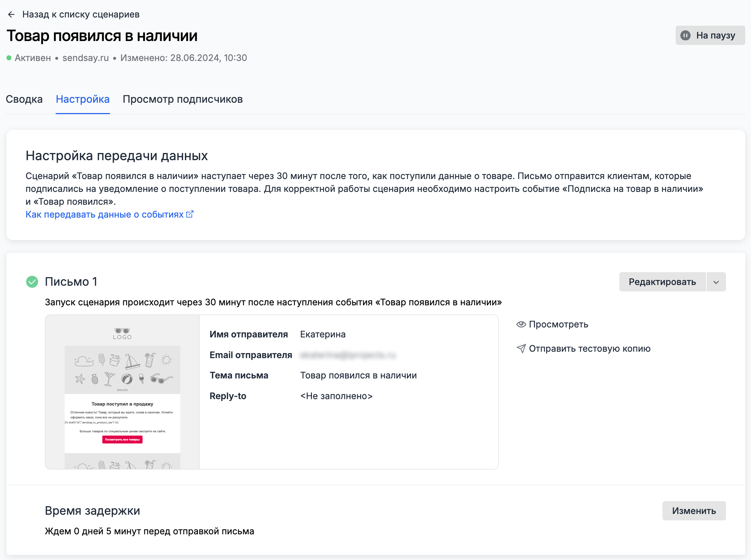Open the Сводка tab
Viewport: 751px width, 560px height.
click(x=24, y=99)
